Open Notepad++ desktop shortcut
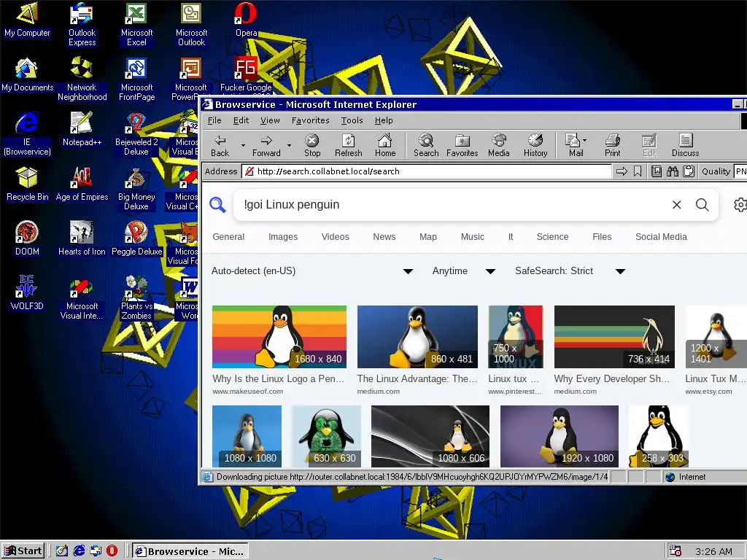 click(x=82, y=130)
